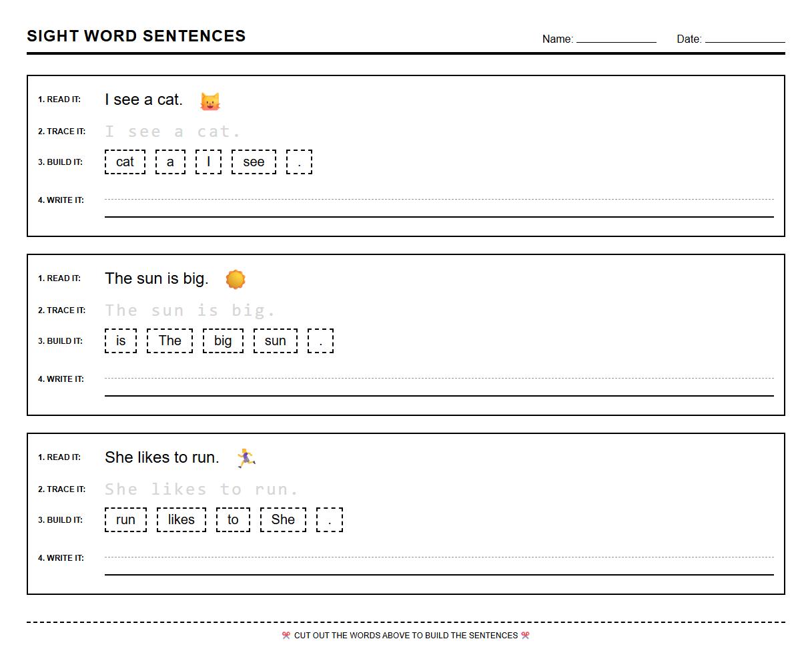Select the 'sun' word tile
Viewport: 812px width, 667px height.
pos(275,341)
